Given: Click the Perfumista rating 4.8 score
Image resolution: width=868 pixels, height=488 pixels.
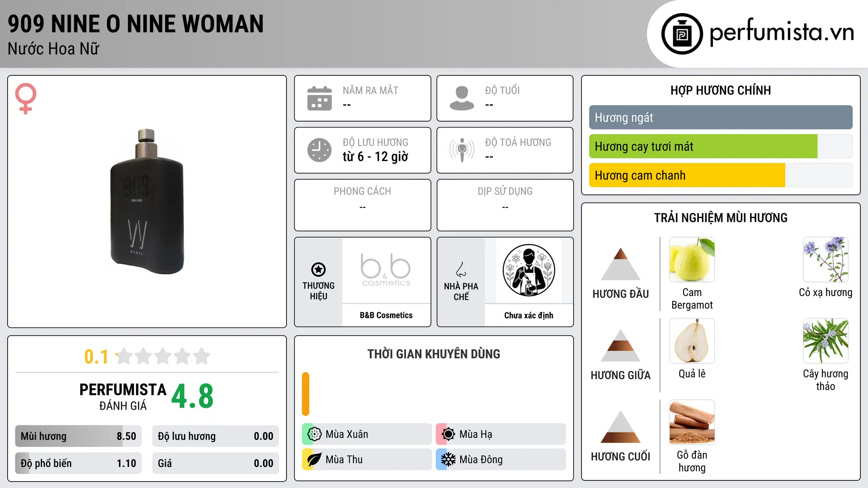Looking at the screenshot, I should click(x=192, y=396).
